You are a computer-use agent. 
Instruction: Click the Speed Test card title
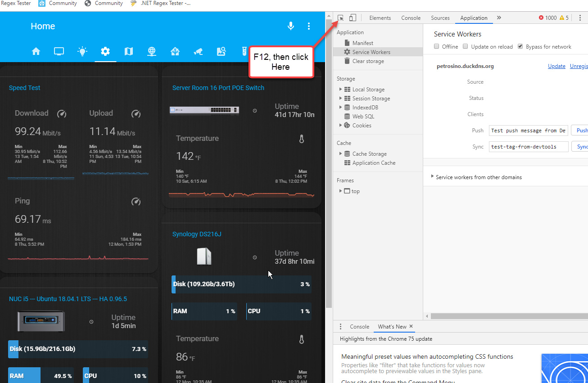click(25, 88)
